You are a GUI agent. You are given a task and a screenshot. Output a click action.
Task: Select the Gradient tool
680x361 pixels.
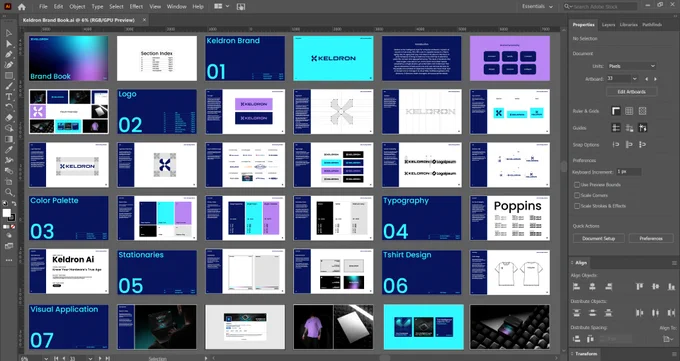[x=9, y=139]
